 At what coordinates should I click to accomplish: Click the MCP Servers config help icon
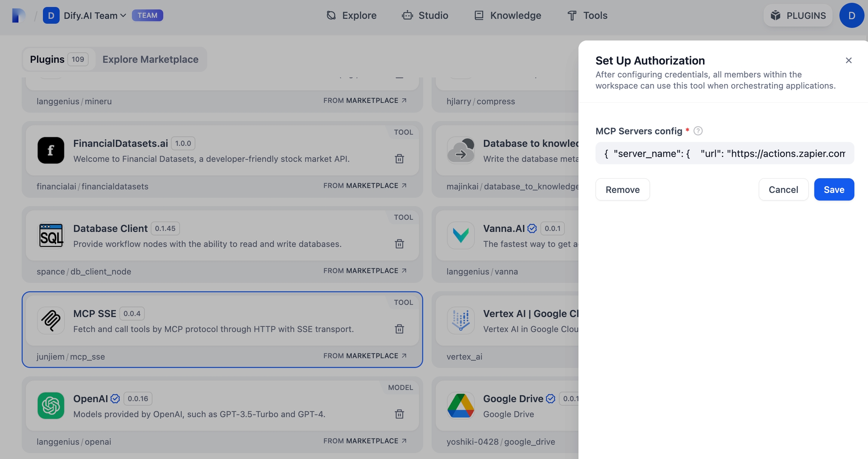[698, 131]
